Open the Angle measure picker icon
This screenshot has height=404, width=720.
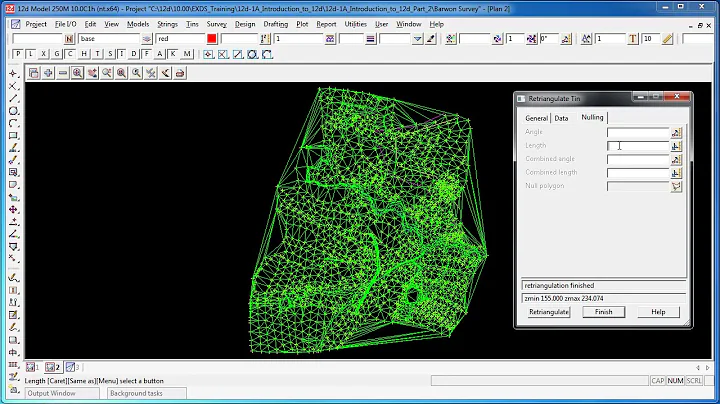[676, 133]
